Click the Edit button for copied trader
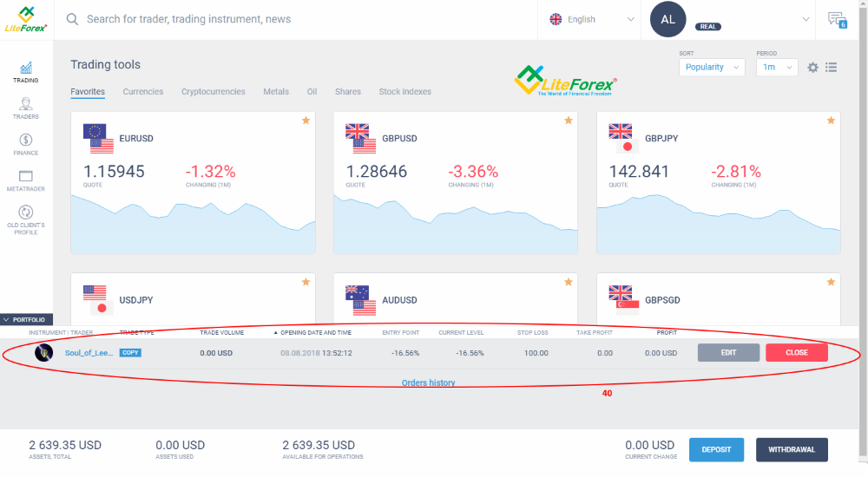 (728, 352)
